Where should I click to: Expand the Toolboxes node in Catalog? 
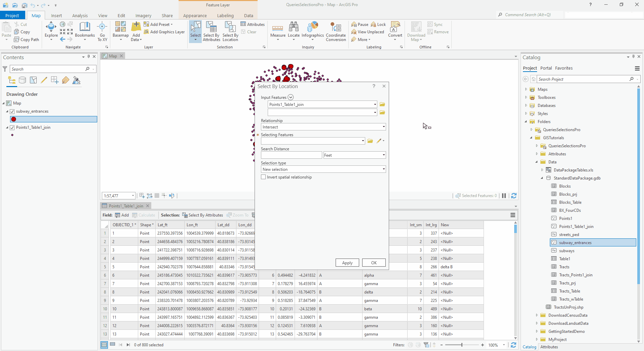[x=526, y=97]
